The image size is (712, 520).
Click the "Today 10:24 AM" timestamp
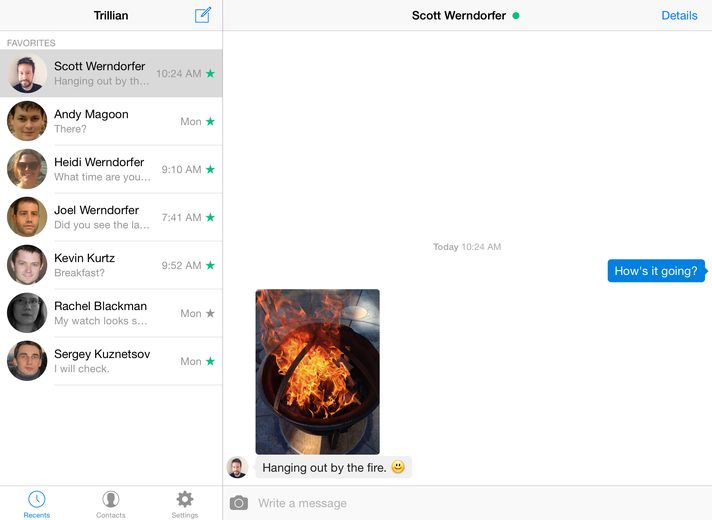[467, 247]
